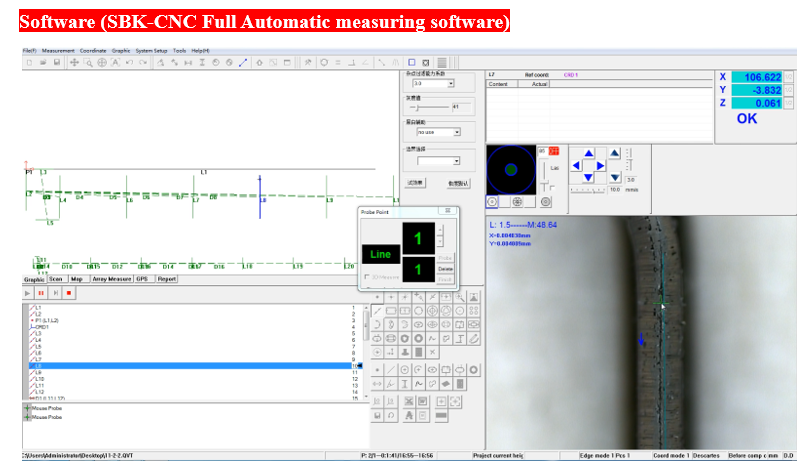Screen dimensions: 810x470
Task: Click the blue up arrow stage control
Action: pos(588,154)
